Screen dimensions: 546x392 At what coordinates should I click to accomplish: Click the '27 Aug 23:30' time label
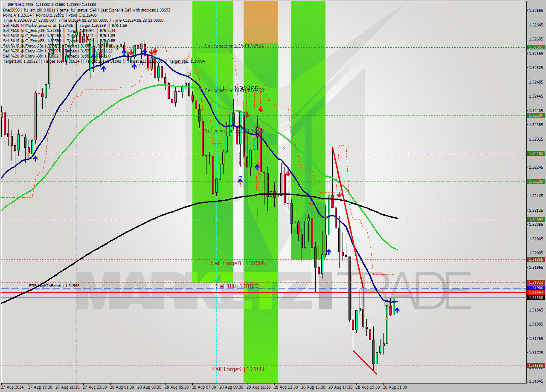pyautogui.click(x=95, y=387)
